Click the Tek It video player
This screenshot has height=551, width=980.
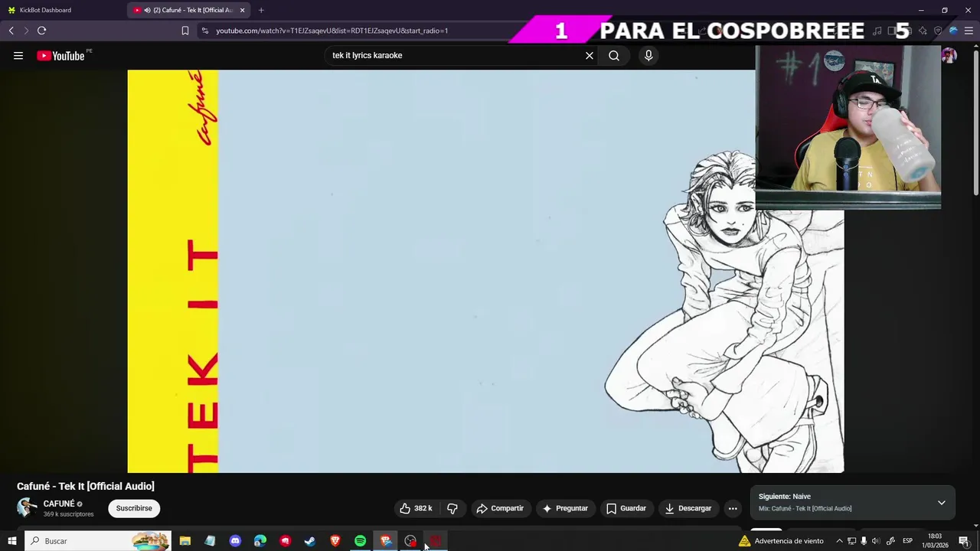point(485,271)
